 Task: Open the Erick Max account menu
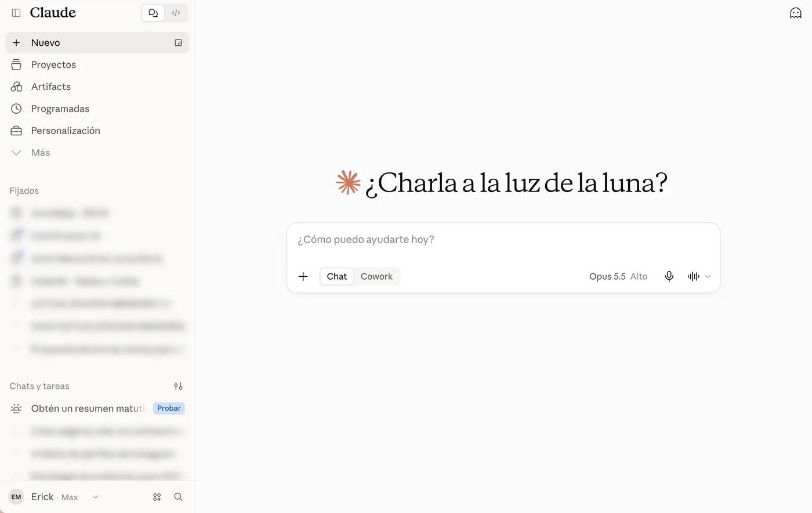[55, 497]
